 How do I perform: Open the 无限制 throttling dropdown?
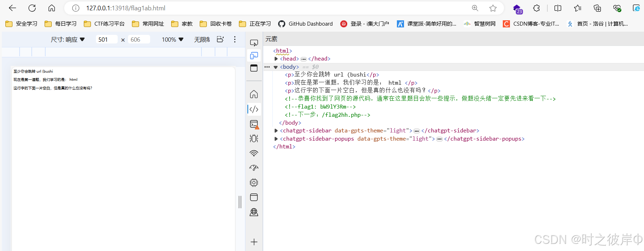202,40
